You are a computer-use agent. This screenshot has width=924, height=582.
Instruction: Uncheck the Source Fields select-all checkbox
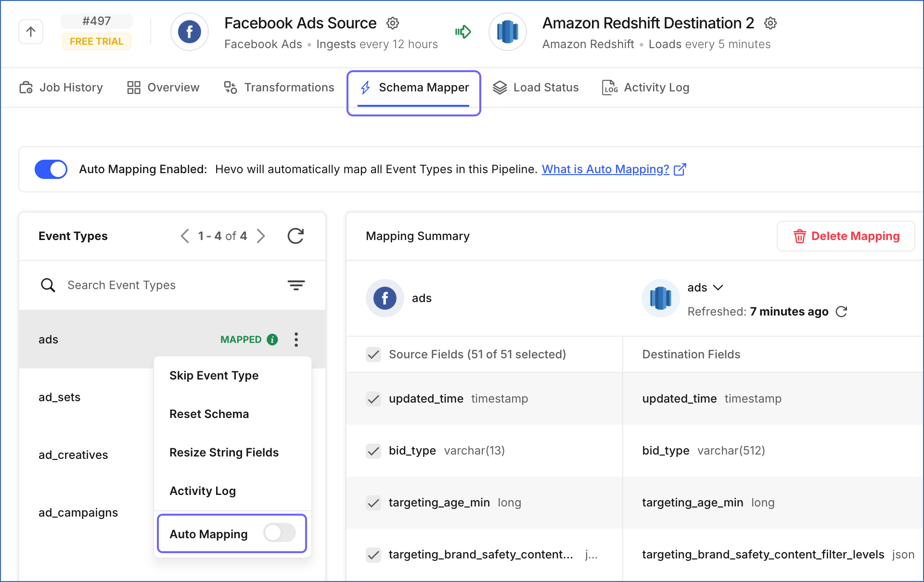click(373, 354)
